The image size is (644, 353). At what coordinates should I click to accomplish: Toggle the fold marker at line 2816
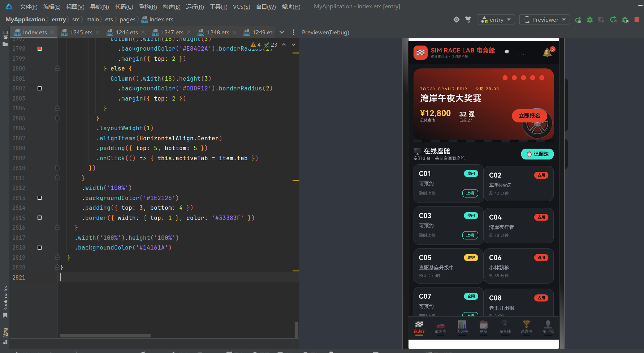point(57,227)
